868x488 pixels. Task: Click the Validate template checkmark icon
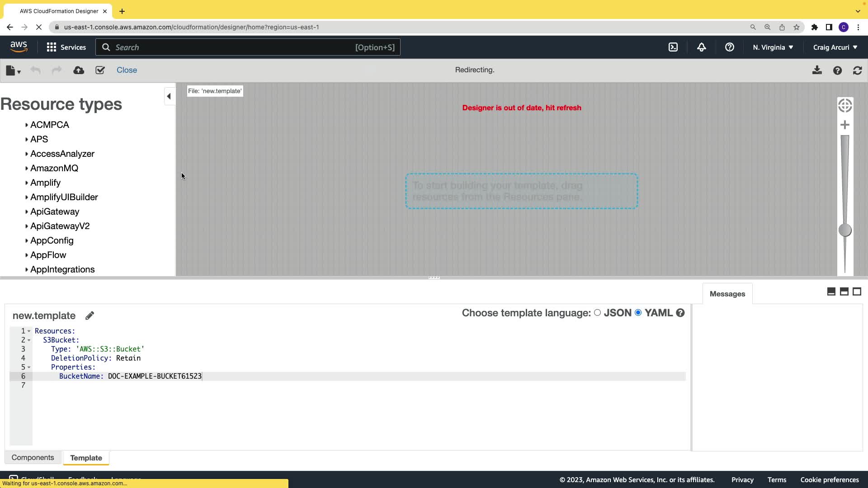pos(100,70)
